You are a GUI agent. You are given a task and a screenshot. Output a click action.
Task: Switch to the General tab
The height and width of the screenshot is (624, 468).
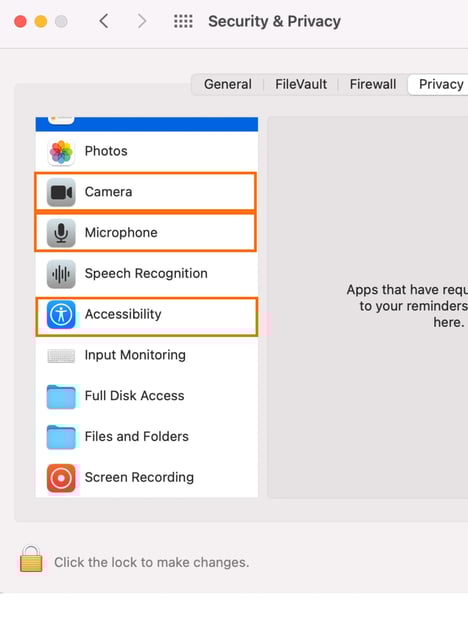tap(228, 84)
